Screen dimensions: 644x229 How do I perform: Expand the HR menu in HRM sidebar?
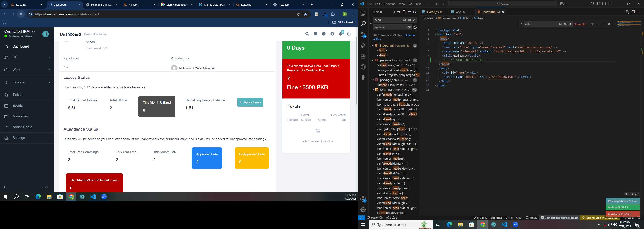click(x=27, y=57)
